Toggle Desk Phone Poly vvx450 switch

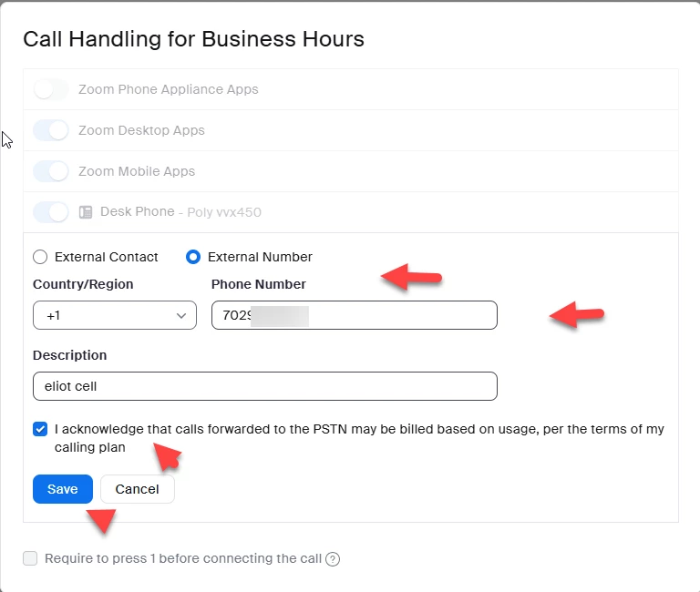point(51,212)
